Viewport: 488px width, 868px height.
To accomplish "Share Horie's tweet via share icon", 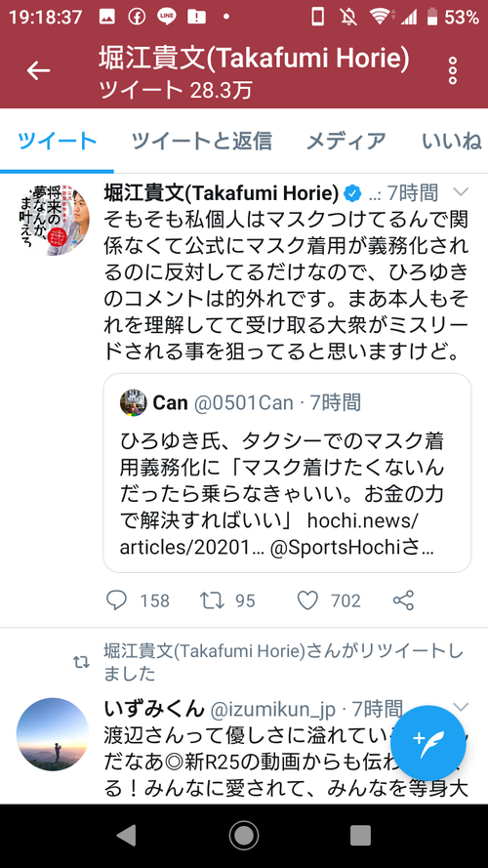I will (x=403, y=600).
